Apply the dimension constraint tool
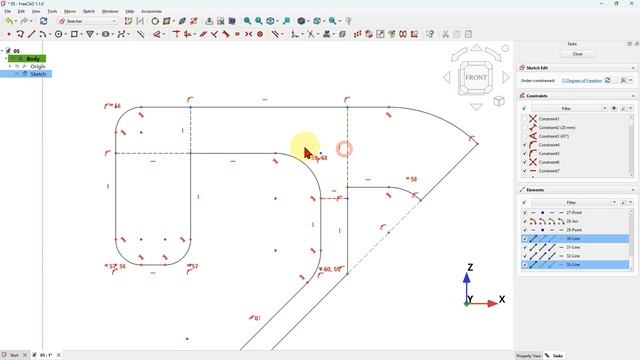The height and width of the screenshot is (360, 640). [x=156, y=34]
